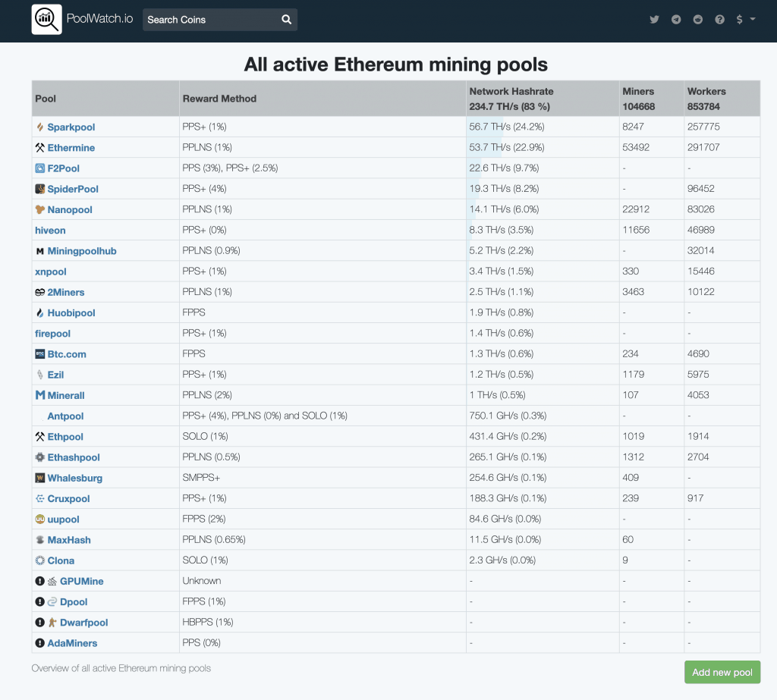Screen dimensions: 777x700
Task: Sort by the Workers column header
Action: click(706, 91)
